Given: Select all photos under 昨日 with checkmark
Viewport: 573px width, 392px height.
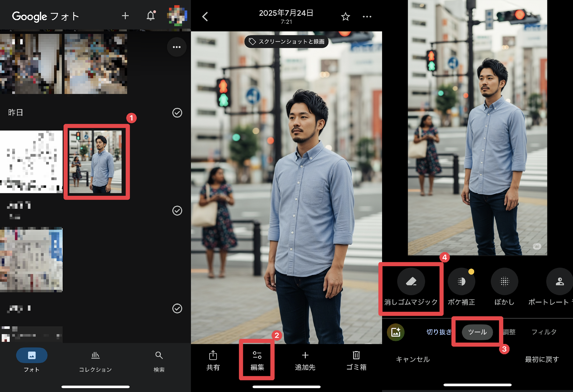Looking at the screenshot, I should tap(177, 113).
